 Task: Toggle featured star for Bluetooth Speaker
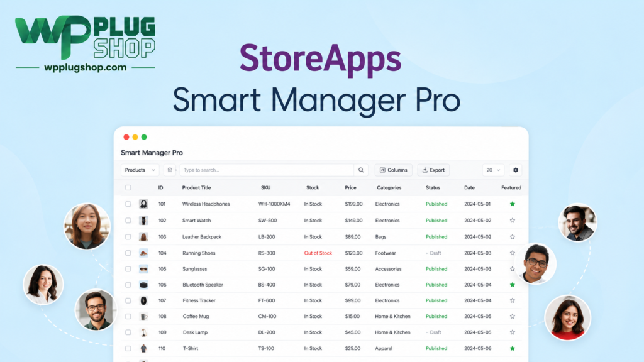[x=512, y=285]
